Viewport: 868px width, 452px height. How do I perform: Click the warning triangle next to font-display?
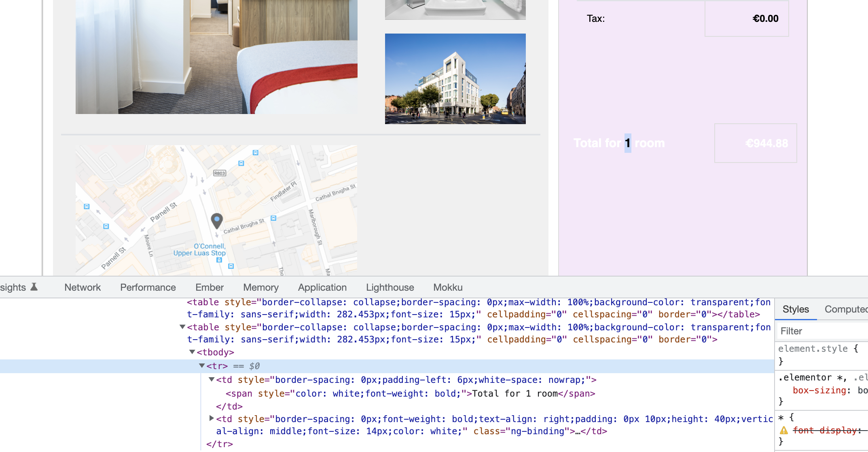(x=784, y=430)
